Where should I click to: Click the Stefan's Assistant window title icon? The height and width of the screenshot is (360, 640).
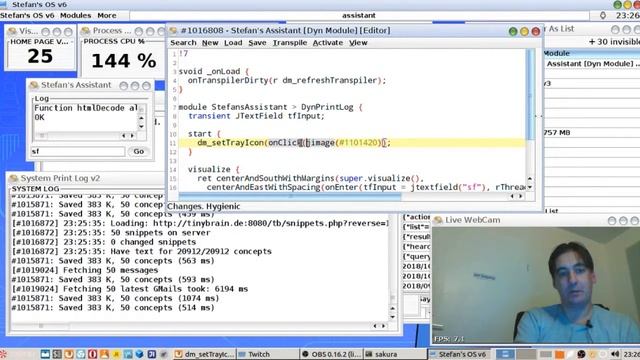(x=34, y=85)
